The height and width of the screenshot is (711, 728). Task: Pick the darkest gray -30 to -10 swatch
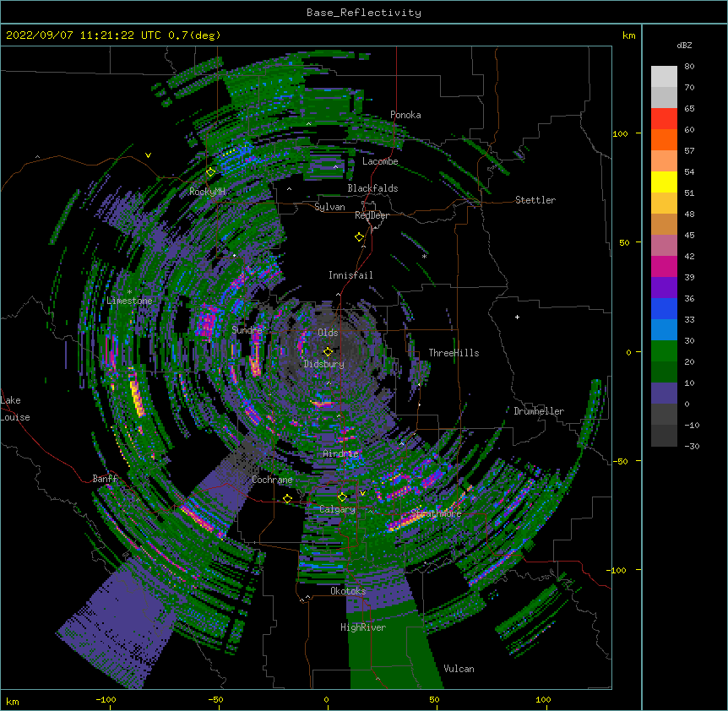coord(664,436)
